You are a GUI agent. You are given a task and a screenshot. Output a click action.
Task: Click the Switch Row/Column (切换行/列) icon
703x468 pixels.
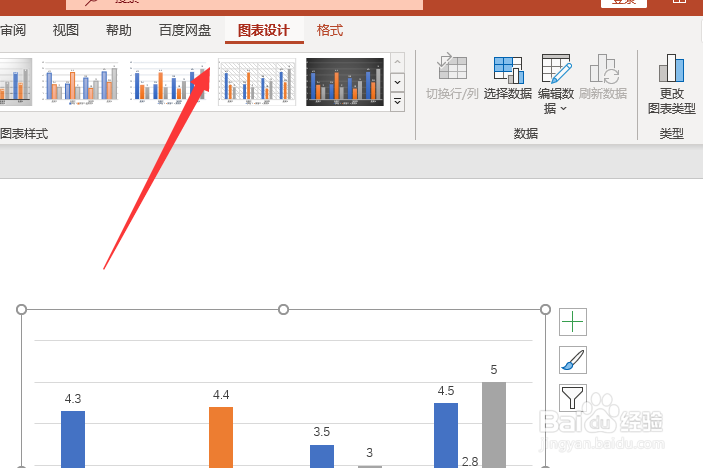coord(452,67)
